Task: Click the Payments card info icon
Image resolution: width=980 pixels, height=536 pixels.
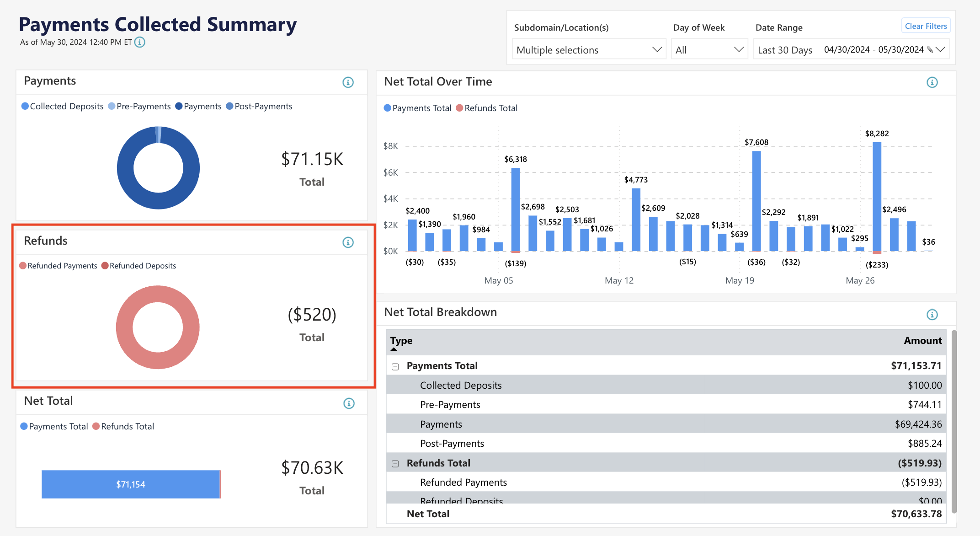Action: tap(348, 82)
